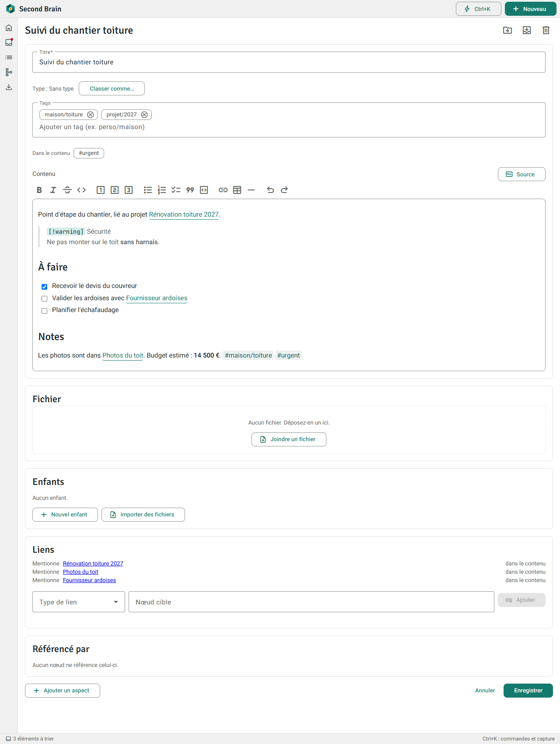Switch editor to Source mode
The image size is (560, 744).
click(x=521, y=174)
